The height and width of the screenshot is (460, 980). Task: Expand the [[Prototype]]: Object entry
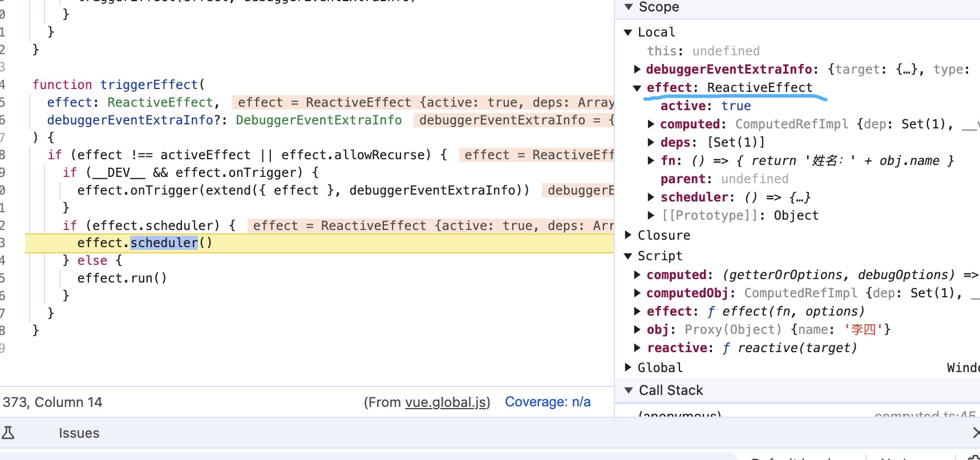651,216
